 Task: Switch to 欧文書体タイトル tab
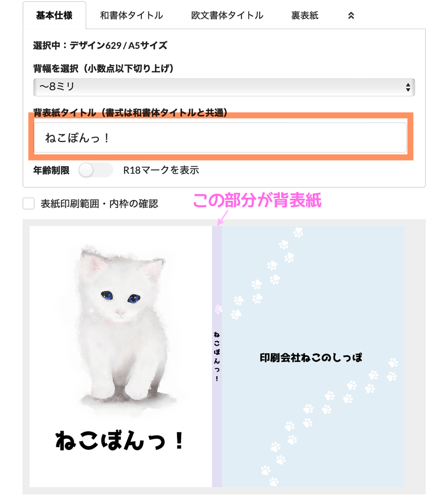click(x=227, y=15)
